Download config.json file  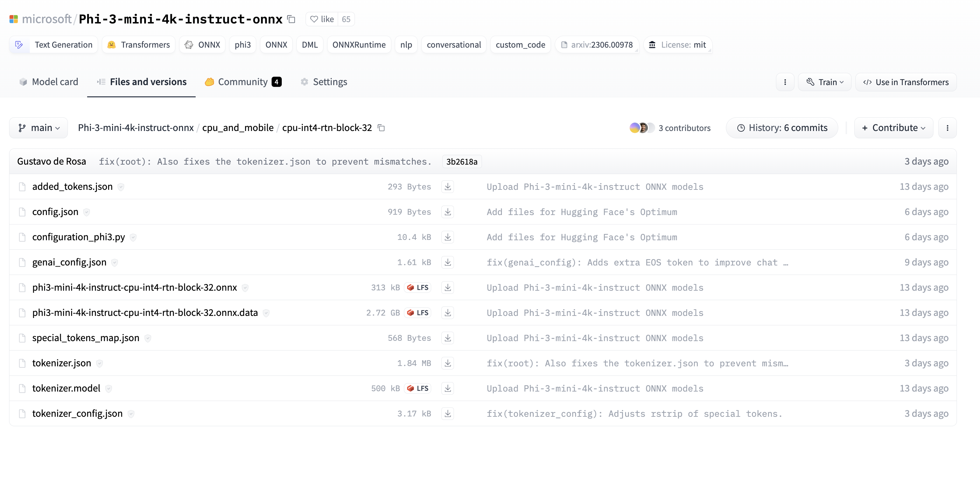coord(448,212)
